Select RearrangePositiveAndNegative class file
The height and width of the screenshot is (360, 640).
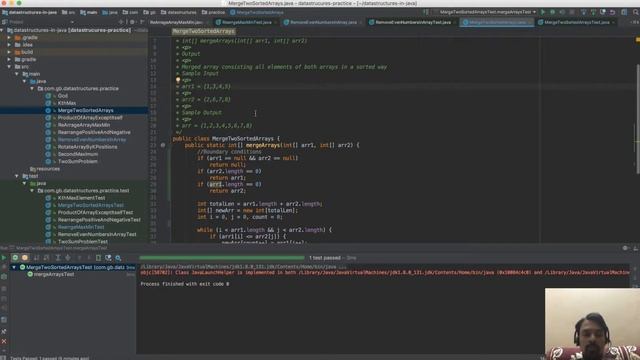point(94,132)
